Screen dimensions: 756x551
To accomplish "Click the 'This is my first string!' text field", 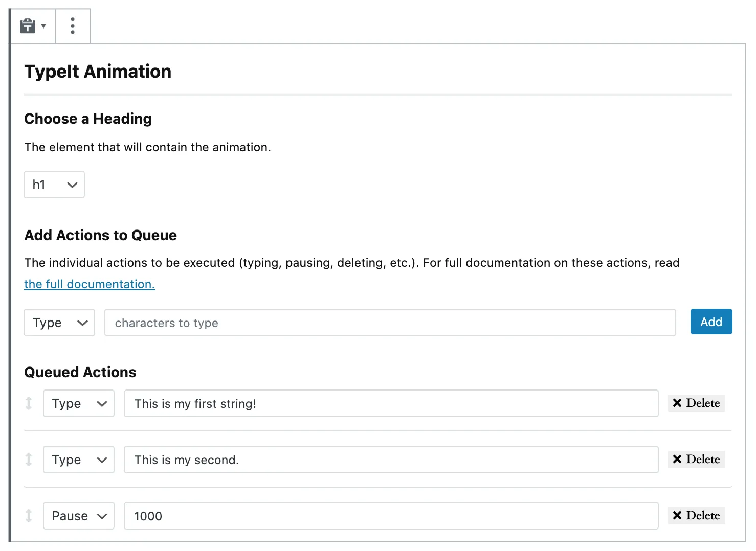I will tap(391, 403).
